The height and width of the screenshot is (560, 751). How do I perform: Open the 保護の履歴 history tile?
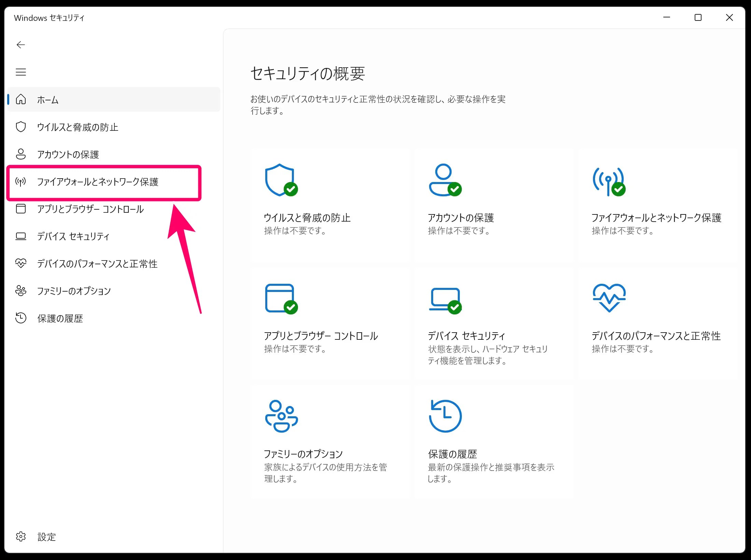coord(452,454)
